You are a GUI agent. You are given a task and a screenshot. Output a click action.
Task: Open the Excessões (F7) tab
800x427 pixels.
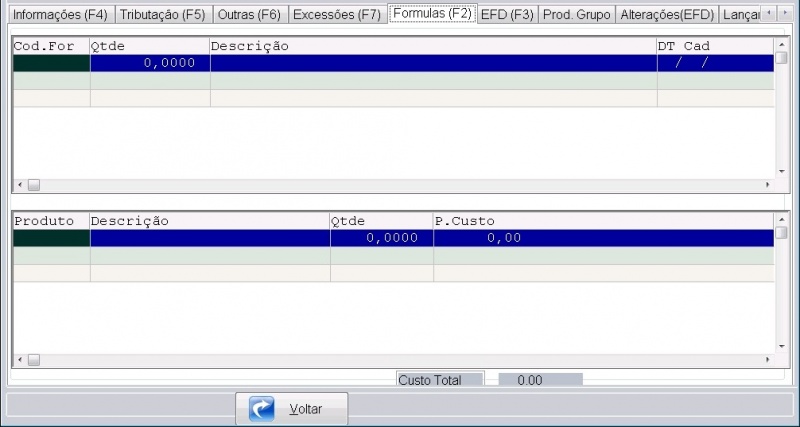(336, 15)
